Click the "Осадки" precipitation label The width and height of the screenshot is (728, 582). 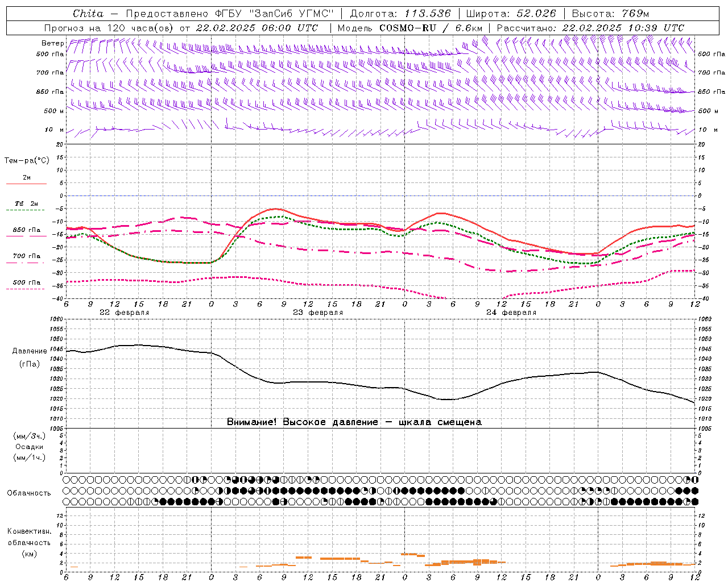pyautogui.click(x=30, y=447)
